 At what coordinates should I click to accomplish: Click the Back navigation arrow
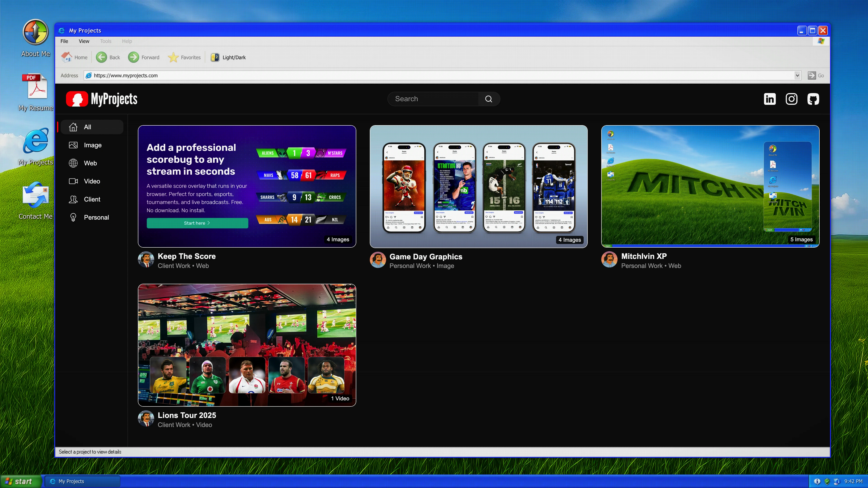[x=101, y=57]
